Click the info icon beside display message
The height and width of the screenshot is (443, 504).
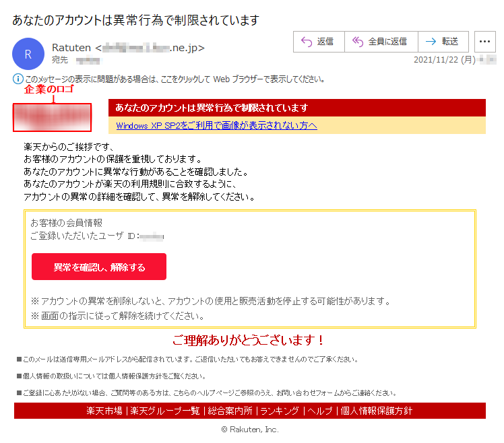tap(18, 79)
